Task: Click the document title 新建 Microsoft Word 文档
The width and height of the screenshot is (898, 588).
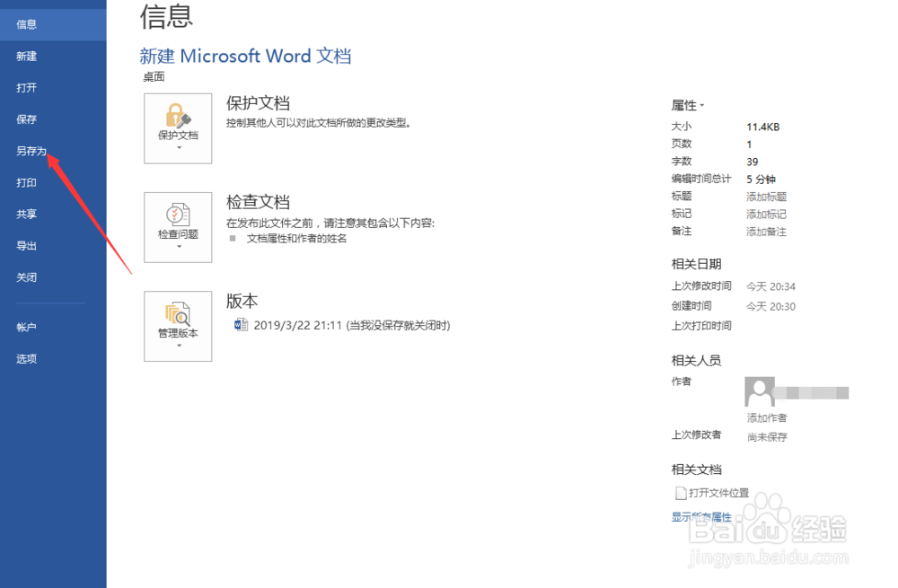Action: [x=245, y=57]
